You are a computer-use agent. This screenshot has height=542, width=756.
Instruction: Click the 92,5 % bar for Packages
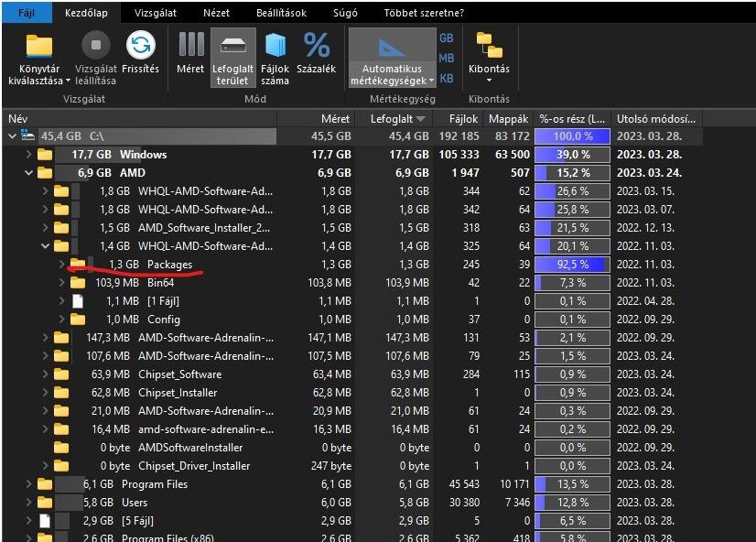572,265
